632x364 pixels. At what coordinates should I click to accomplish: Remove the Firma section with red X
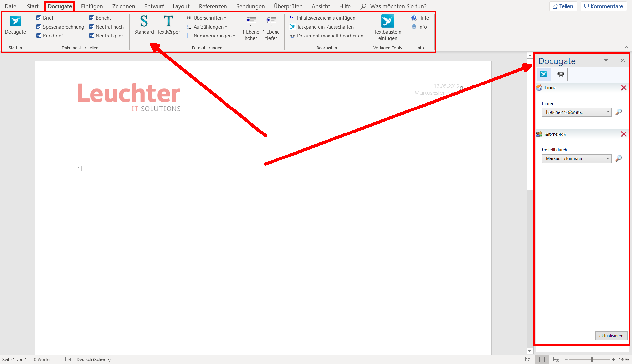point(623,88)
